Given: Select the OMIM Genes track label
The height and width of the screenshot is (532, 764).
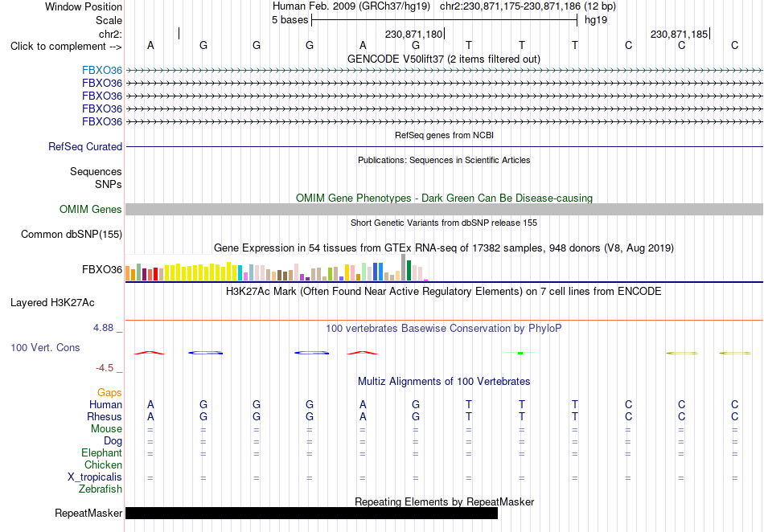Looking at the screenshot, I should coord(91,209).
